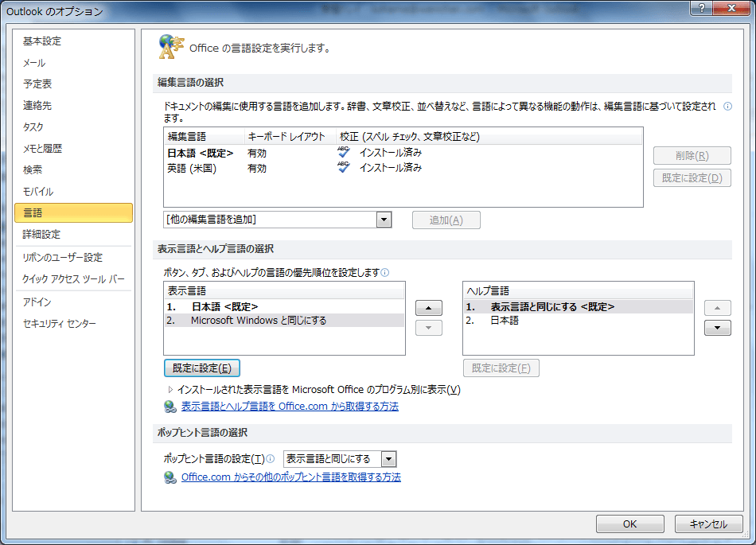
Task: Confirm with the OK button
Action: [x=629, y=524]
